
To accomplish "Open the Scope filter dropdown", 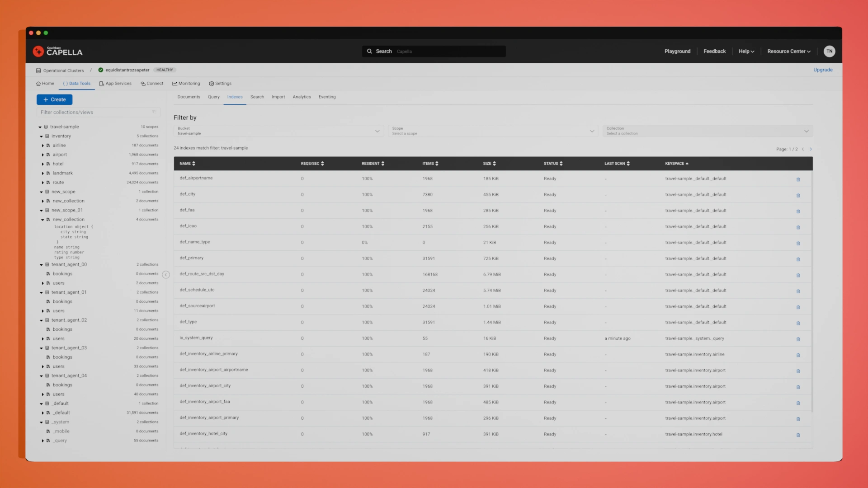I will click(493, 131).
